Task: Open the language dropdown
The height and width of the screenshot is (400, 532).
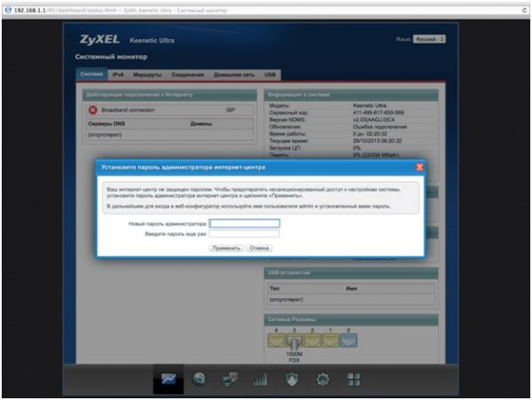Action: (429, 39)
